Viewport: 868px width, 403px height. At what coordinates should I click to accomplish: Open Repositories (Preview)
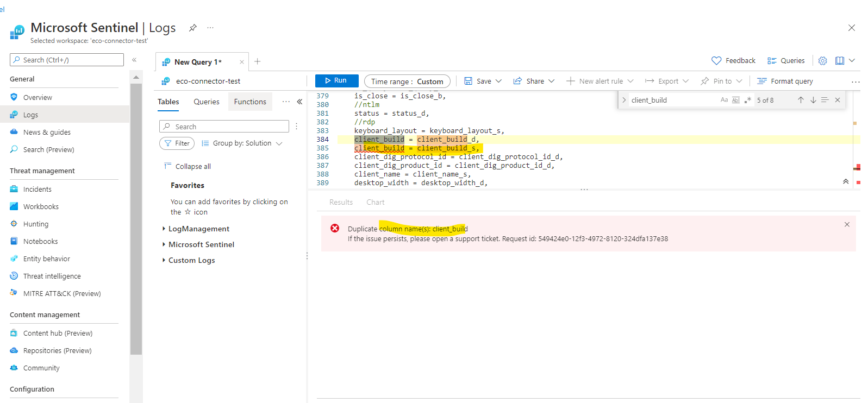click(57, 350)
